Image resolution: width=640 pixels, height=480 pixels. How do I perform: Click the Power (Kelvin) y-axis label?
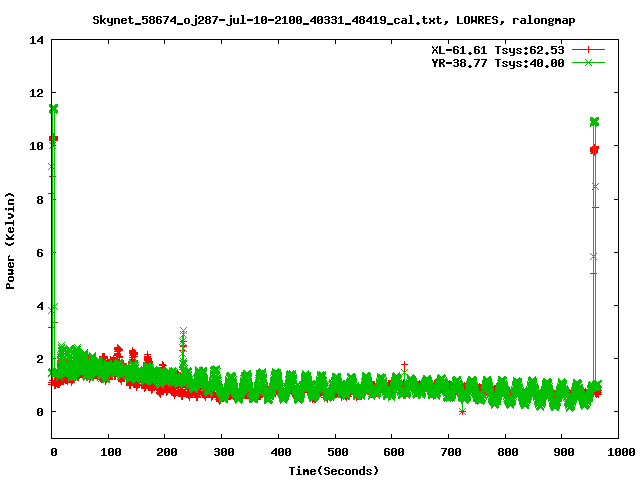[x=10, y=241]
